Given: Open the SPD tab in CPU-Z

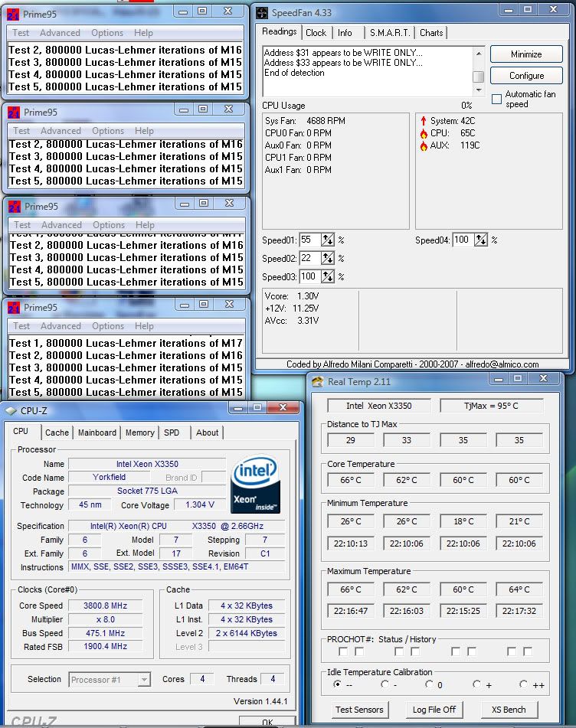Looking at the screenshot, I should 172,433.
